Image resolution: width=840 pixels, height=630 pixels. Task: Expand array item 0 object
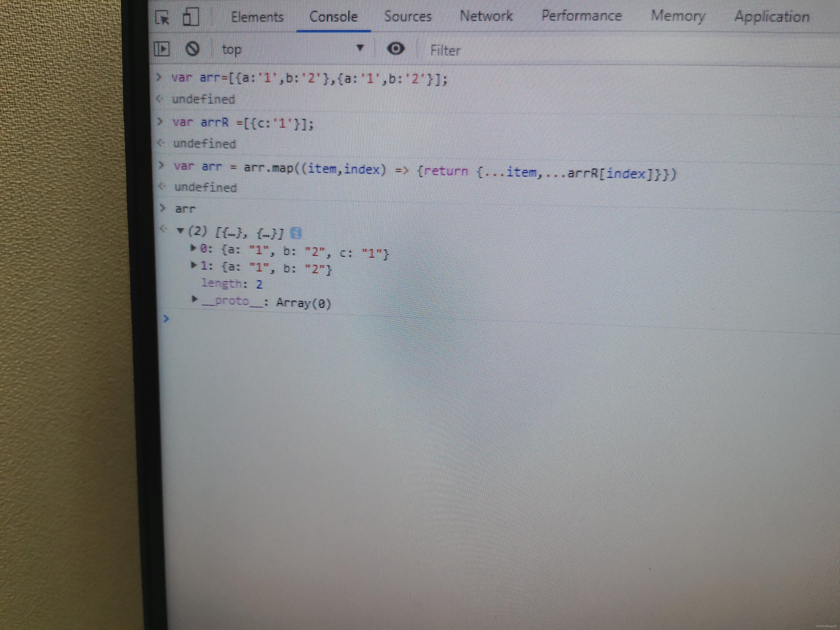(x=193, y=248)
